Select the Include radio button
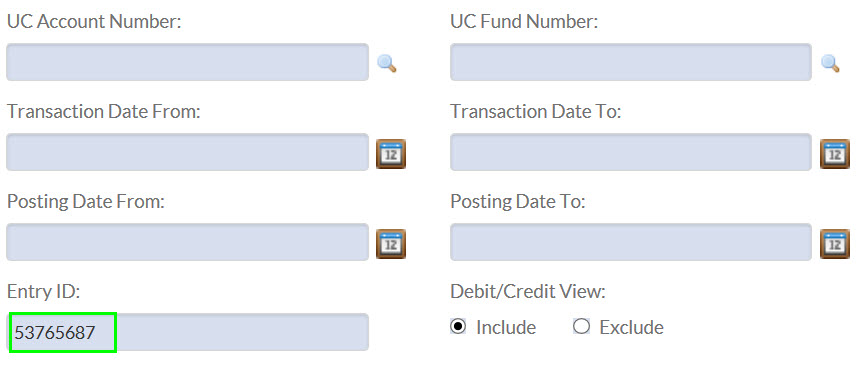Screen dimensions: 867x365 pos(458,327)
